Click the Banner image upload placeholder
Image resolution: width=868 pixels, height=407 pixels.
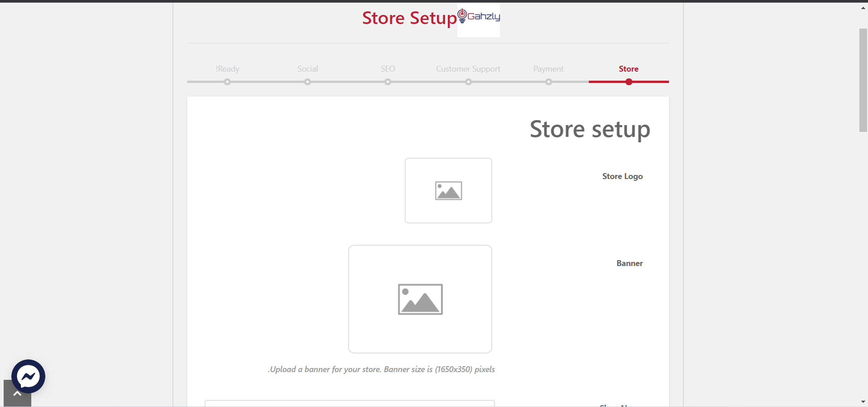click(420, 299)
